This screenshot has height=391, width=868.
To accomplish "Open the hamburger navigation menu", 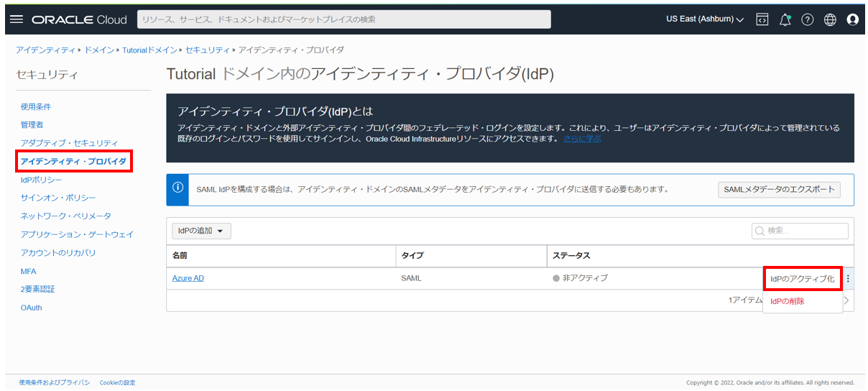I will (17, 19).
